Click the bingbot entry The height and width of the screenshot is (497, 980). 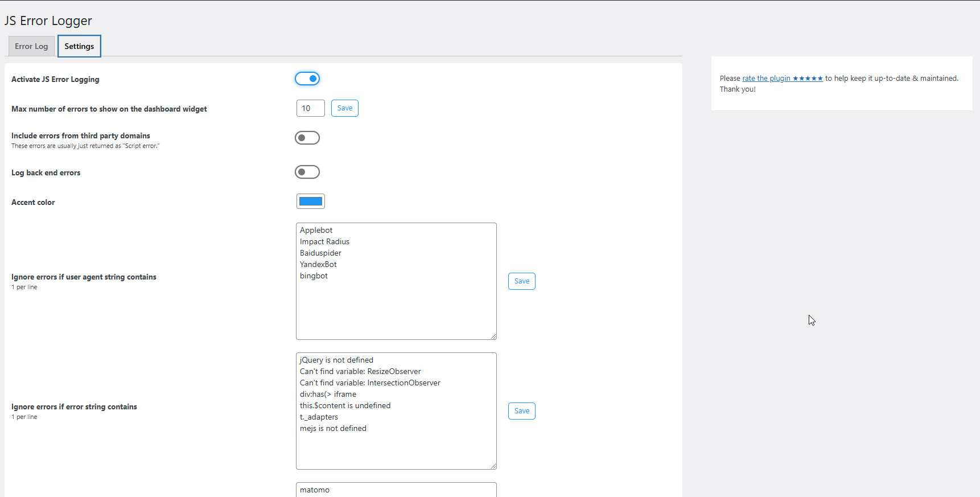coord(314,276)
